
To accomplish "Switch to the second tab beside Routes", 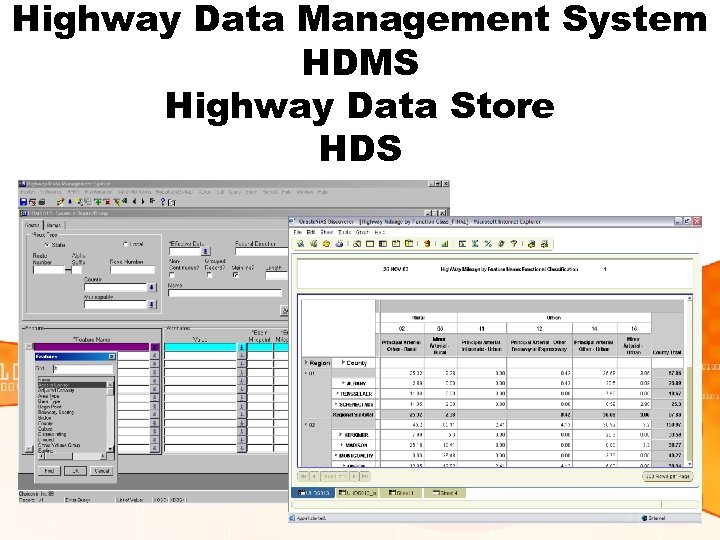I will pyautogui.click(x=54, y=225).
